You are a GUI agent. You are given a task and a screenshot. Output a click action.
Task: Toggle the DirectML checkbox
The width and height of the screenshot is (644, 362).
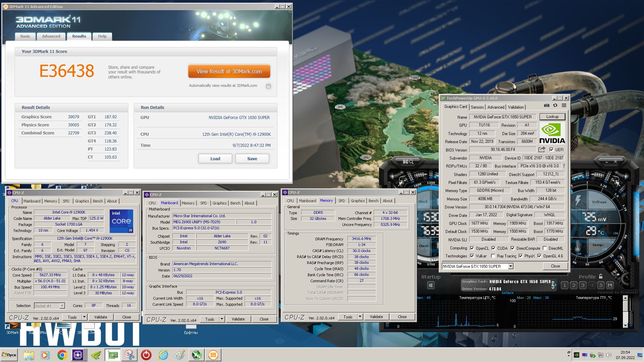point(545,248)
